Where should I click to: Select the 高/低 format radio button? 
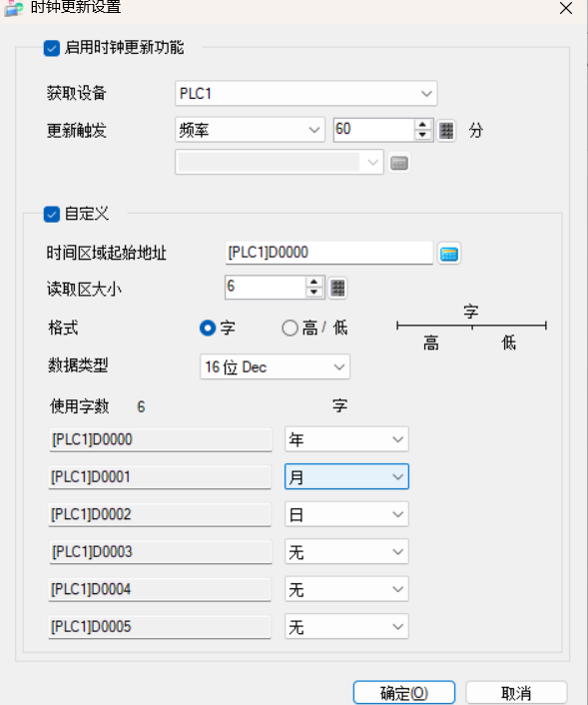click(x=290, y=329)
